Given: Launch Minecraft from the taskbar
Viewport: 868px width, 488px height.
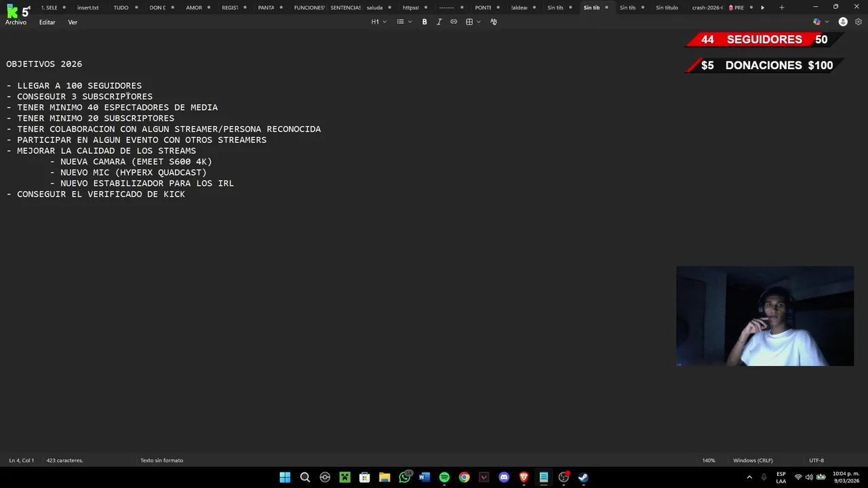Looking at the screenshot, I should (344, 477).
